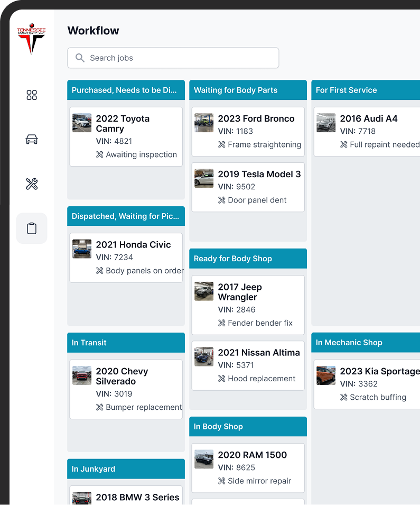Click the tools icon beside Hood replacement
This screenshot has width=420, height=505.
click(x=222, y=379)
